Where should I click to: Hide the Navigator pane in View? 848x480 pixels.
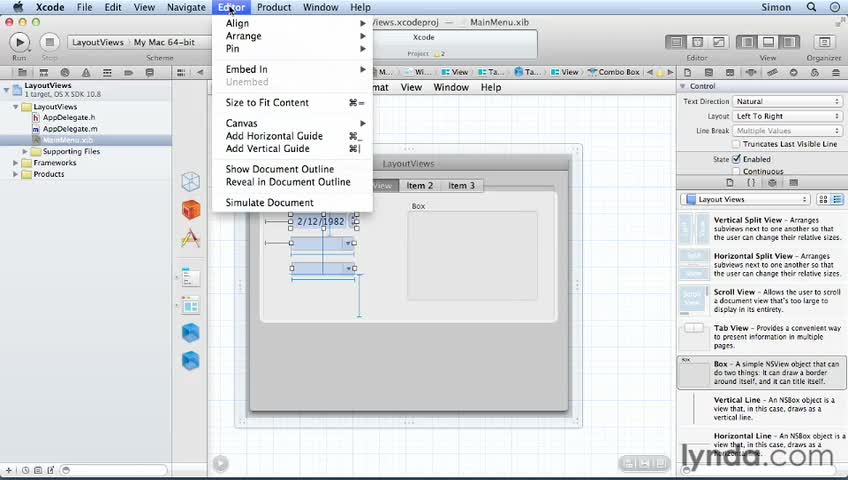[747, 42]
